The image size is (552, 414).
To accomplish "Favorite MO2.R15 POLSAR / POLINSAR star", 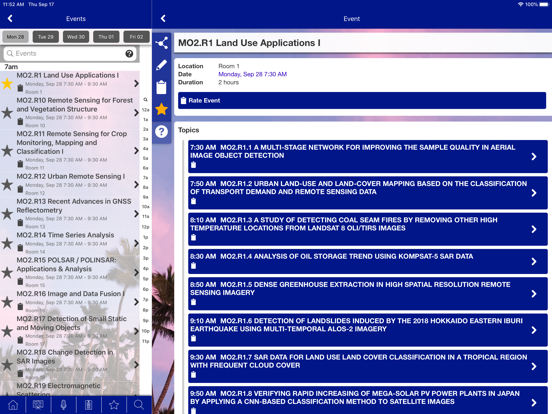I will coord(7,272).
